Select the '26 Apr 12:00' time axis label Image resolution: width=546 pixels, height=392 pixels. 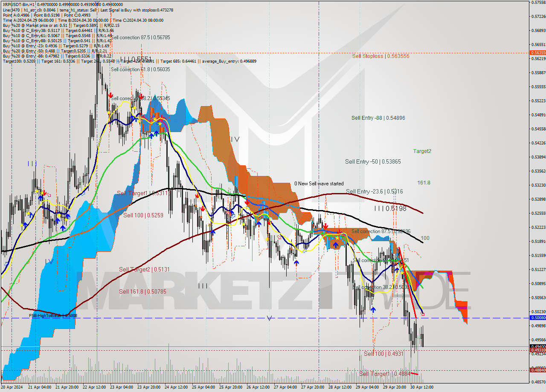(x=258, y=387)
